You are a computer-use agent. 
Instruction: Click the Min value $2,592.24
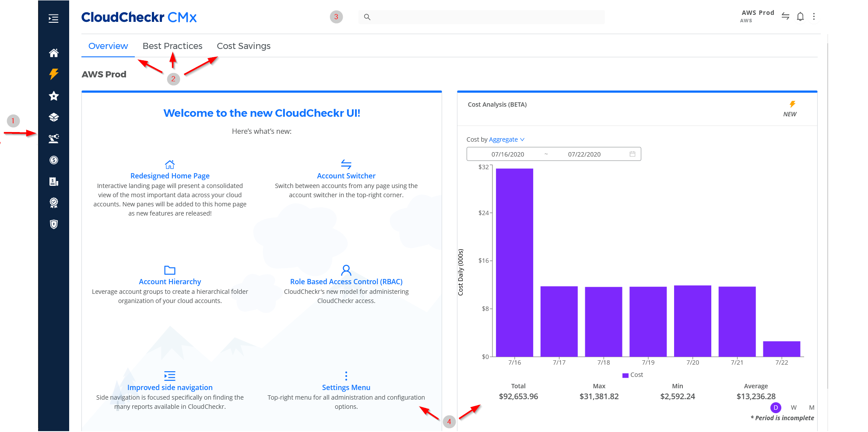[x=678, y=397]
